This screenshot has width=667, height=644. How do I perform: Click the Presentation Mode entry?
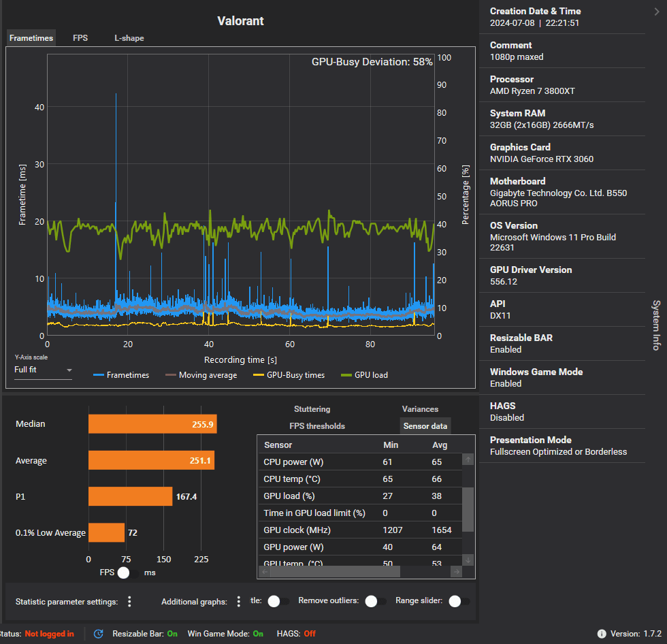[562, 446]
